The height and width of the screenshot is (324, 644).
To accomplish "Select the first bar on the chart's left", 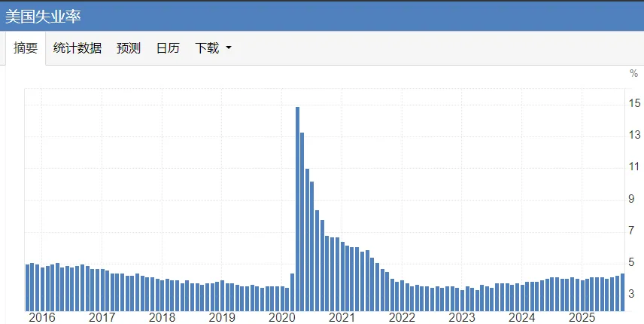I will [x=28, y=287].
